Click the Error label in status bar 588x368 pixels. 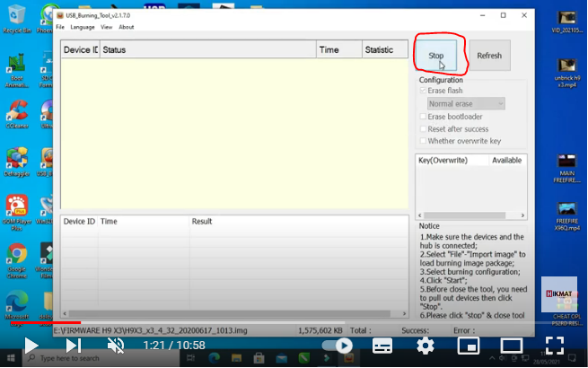coord(464,330)
